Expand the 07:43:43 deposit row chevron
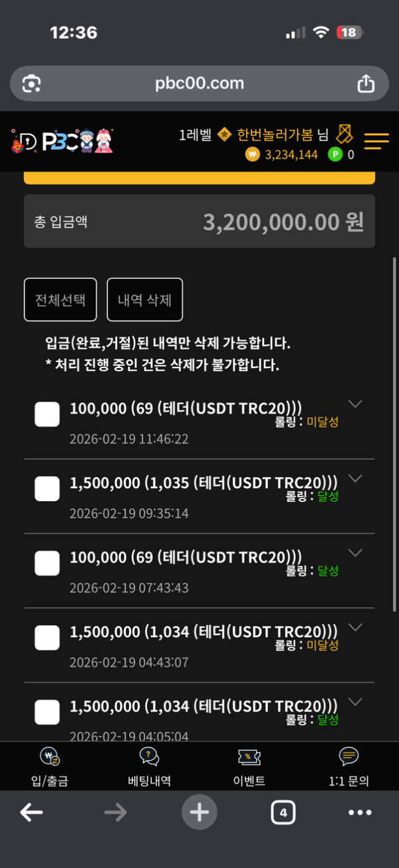The height and width of the screenshot is (868, 399). pos(356,552)
